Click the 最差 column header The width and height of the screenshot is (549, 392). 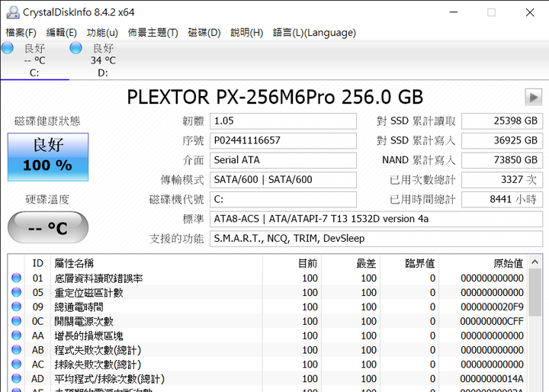pyautogui.click(x=351, y=263)
